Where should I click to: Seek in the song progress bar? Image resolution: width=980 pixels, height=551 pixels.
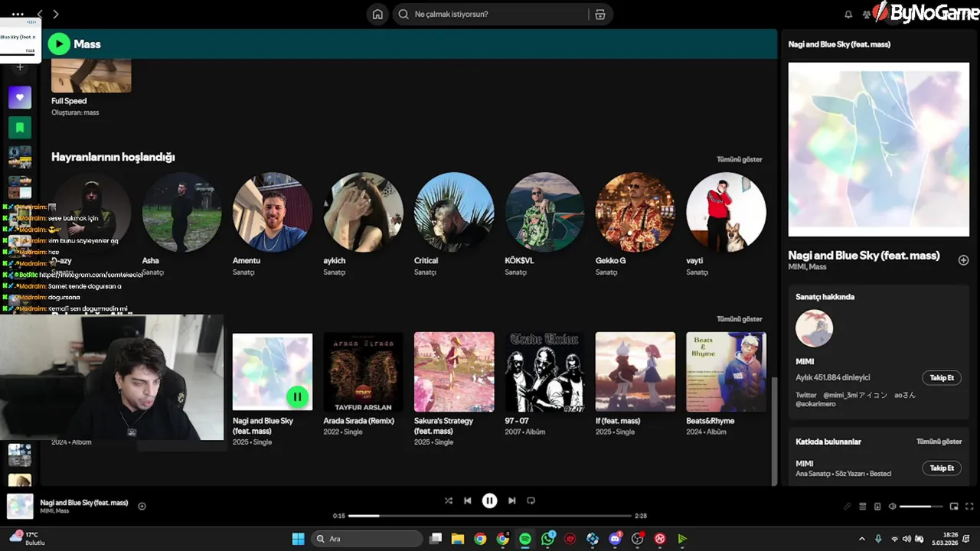(x=490, y=516)
